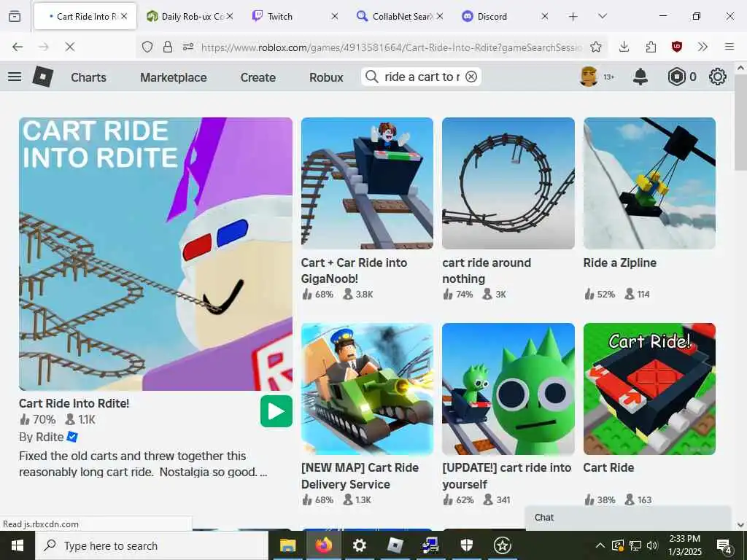Screen dimensions: 747x560
Task: Open the Roblox hamburger navigation menu
Action: (15, 77)
